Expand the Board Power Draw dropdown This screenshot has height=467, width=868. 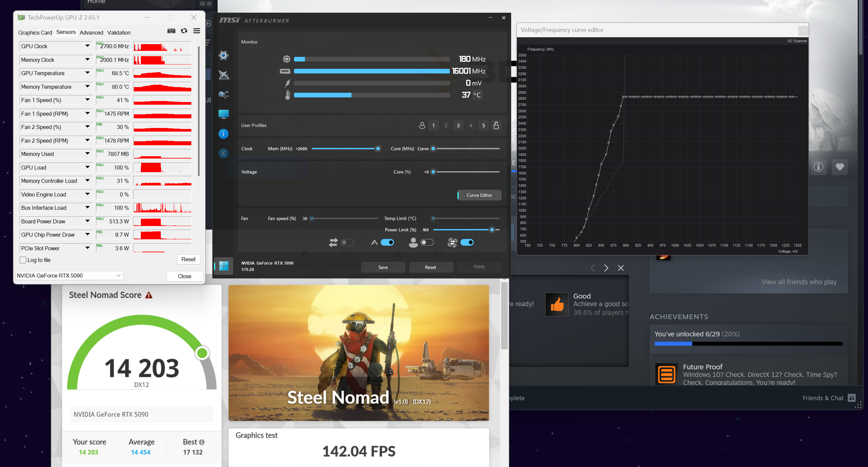tap(87, 221)
